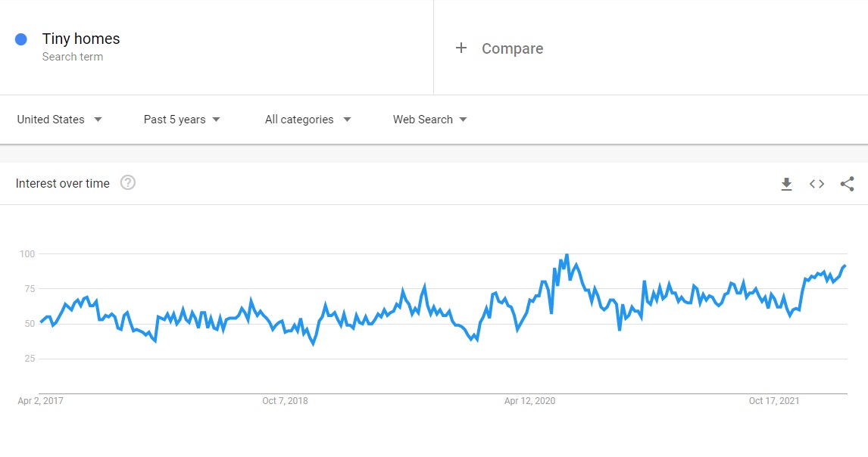Click the Search term subtitle label
868x457 pixels.
tap(73, 57)
